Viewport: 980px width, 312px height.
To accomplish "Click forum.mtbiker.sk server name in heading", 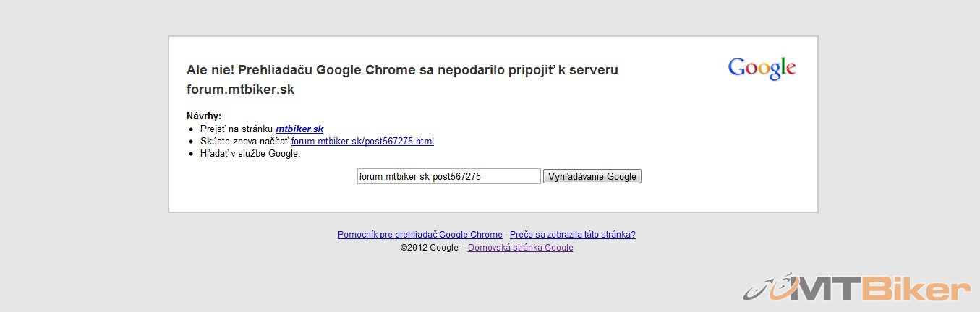I will pos(240,90).
